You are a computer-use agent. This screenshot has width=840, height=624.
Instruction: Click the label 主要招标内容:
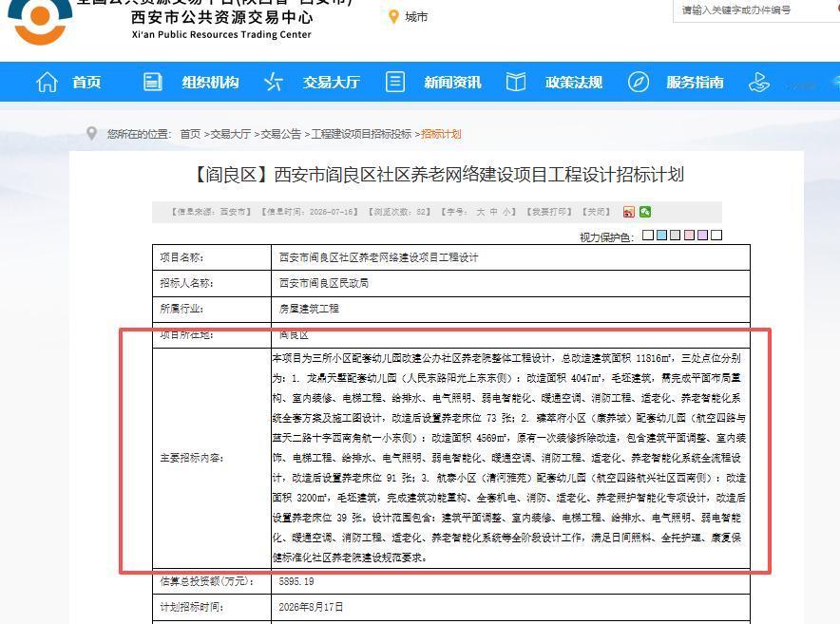click(x=192, y=458)
